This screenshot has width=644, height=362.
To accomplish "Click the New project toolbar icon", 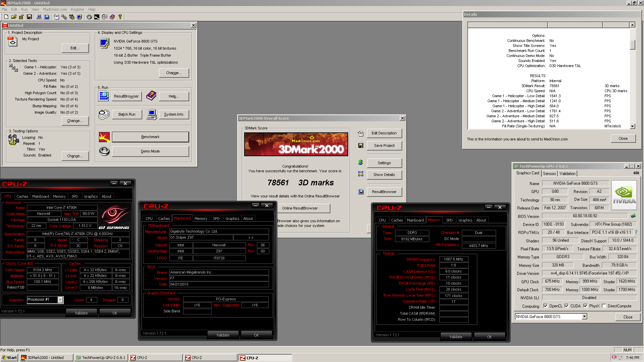I will pos(6,17).
